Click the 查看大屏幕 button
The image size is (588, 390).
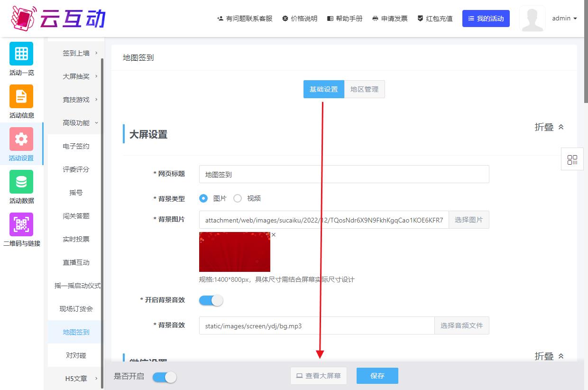pos(319,376)
